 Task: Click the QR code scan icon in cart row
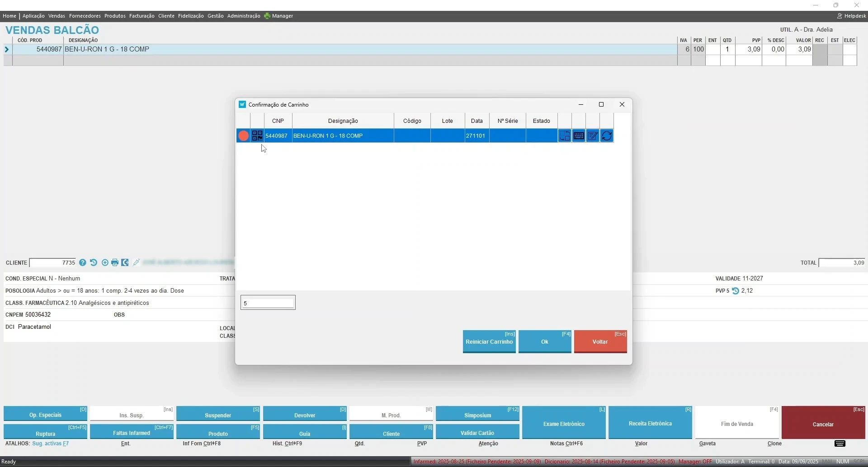pos(257,135)
